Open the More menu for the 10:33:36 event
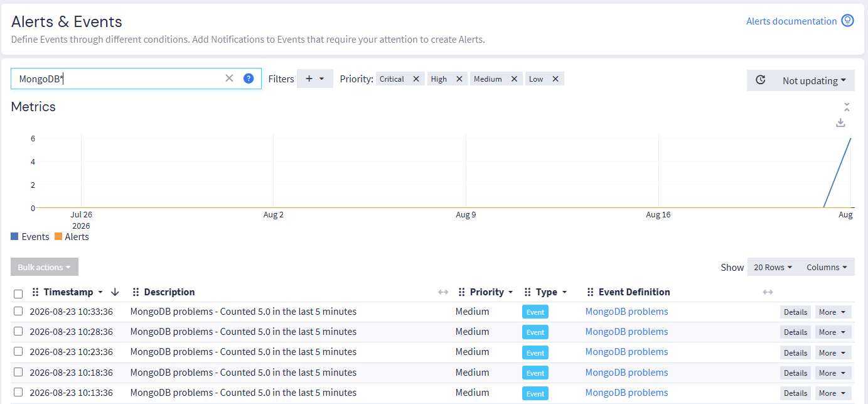 pyautogui.click(x=833, y=312)
